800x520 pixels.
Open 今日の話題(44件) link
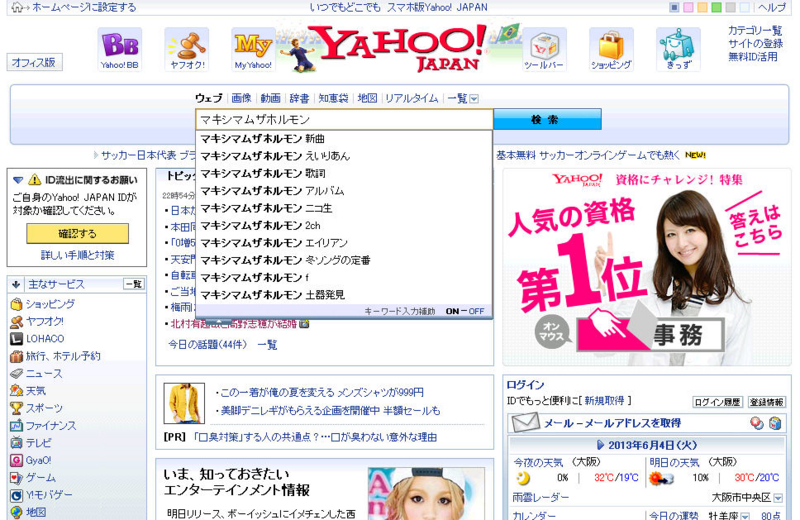pos(207,345)
